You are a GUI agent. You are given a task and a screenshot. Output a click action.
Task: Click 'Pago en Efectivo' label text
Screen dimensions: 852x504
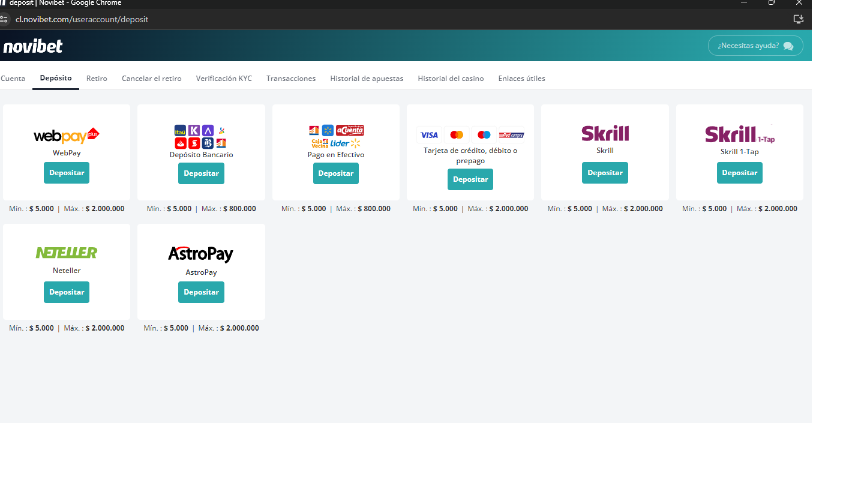(x=336, y=155)
